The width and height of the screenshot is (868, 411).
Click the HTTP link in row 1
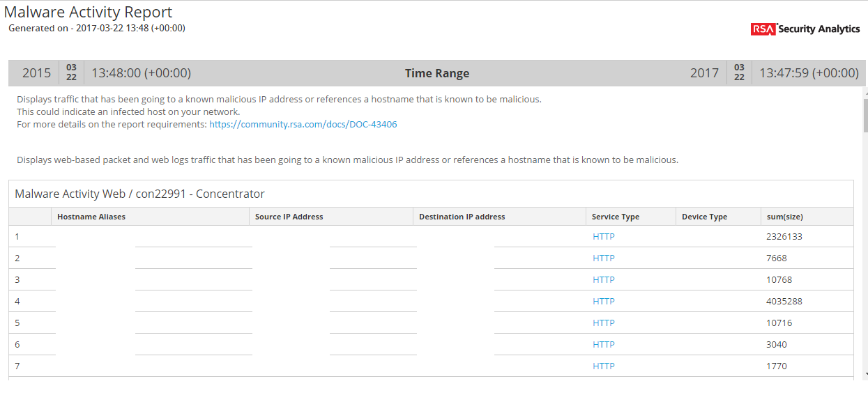[x=604, y=237]
